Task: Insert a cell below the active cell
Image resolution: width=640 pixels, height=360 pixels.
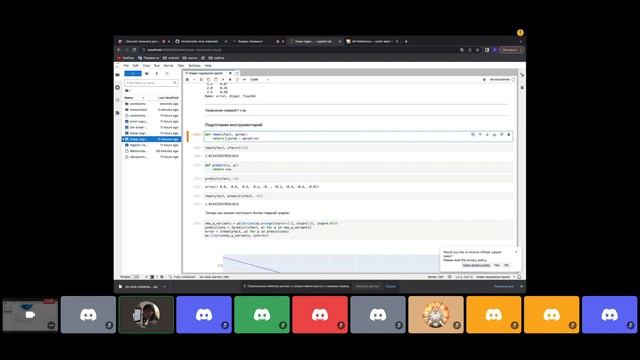Action: (502, 134)
